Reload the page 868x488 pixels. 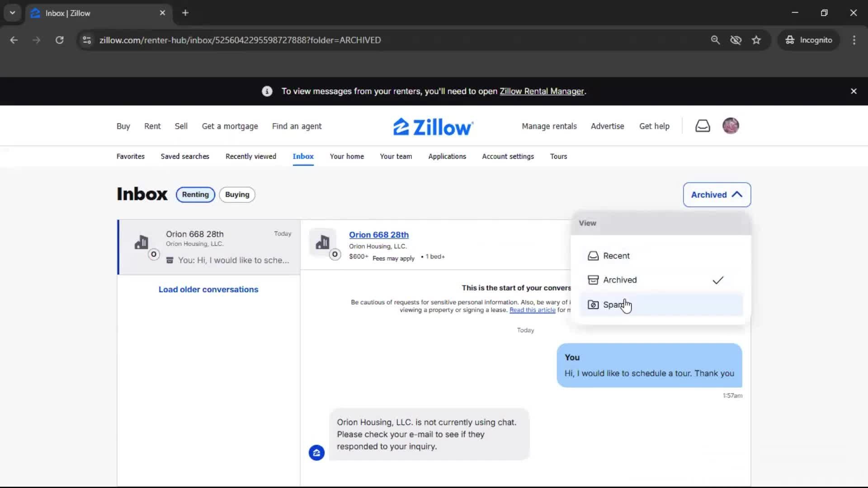tap(59, 40)
